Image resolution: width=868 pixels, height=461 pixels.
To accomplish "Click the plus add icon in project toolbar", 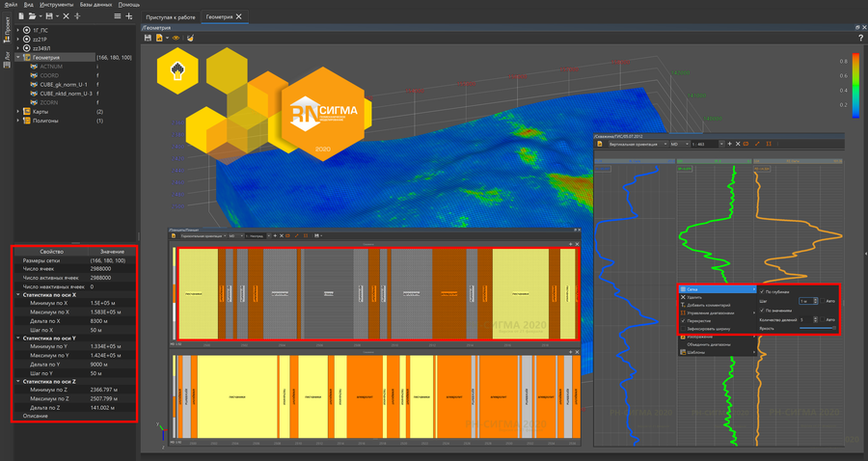I will (129, 16).
